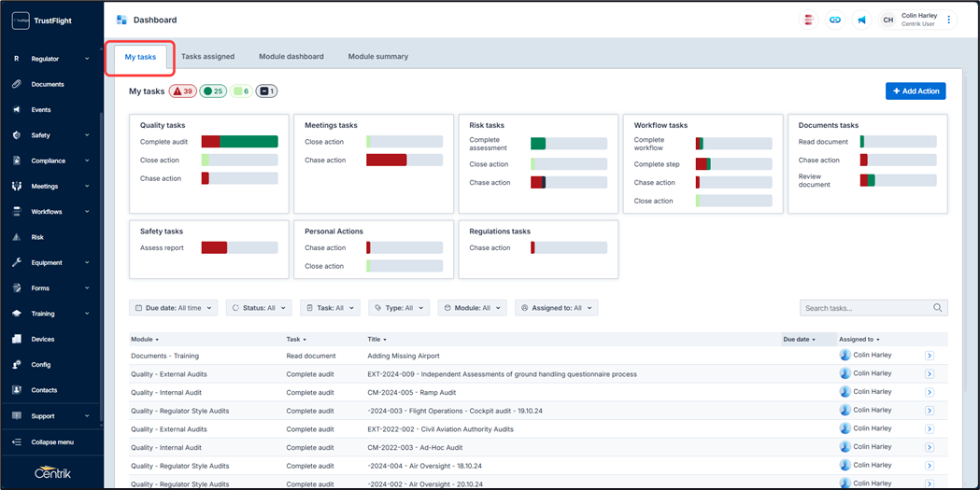980x490 pixels.
Task: Click the Centrik logo
Action: click(x=52, y=472)
